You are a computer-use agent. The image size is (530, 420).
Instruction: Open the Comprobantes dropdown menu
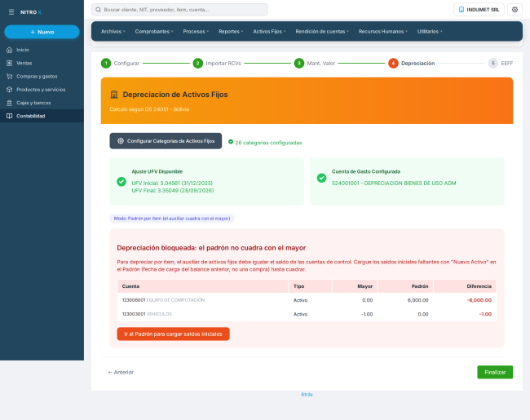(154, 32)
